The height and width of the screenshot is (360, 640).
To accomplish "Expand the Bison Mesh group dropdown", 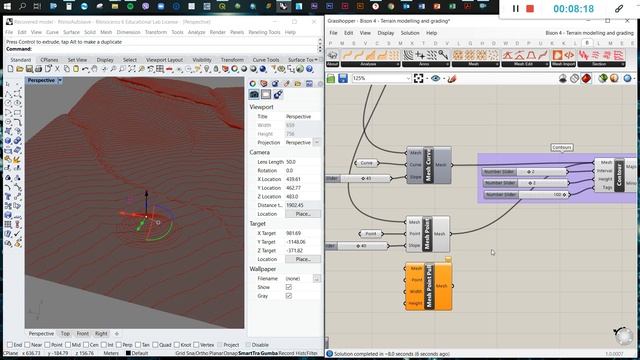I will [497, 64].
